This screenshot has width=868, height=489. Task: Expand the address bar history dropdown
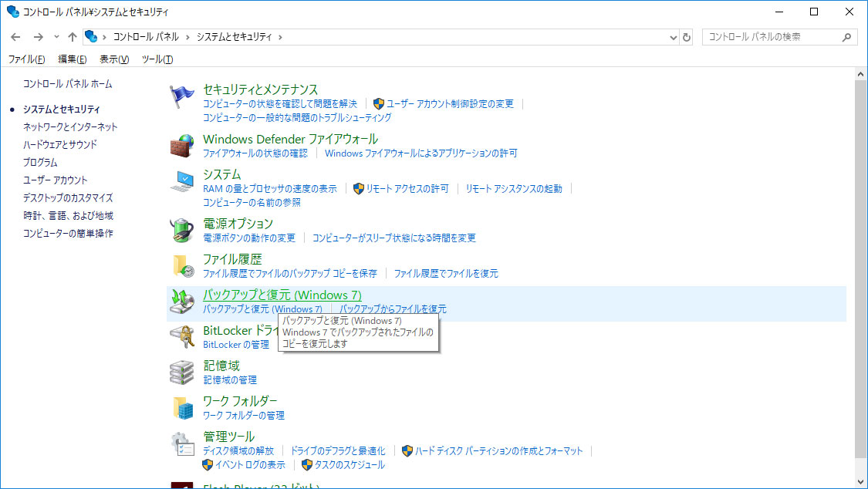pos(673,37)
